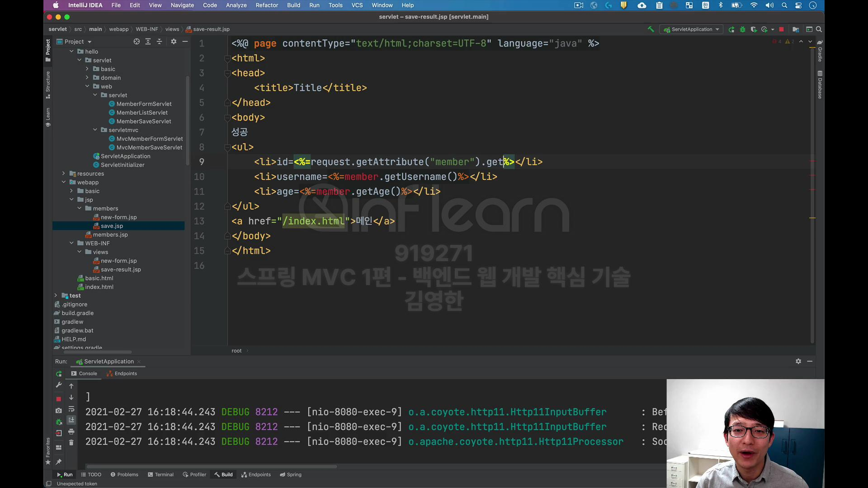Hide the Project tool window
The height and width of the screenshot is (488, 868).
[185, 42]
